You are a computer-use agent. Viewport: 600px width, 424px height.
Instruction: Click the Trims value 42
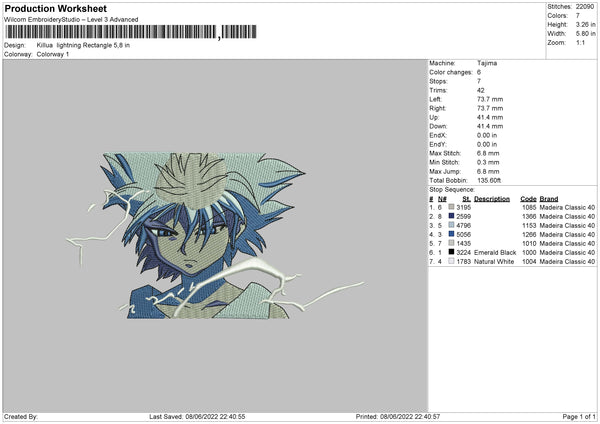coord(481,90)
